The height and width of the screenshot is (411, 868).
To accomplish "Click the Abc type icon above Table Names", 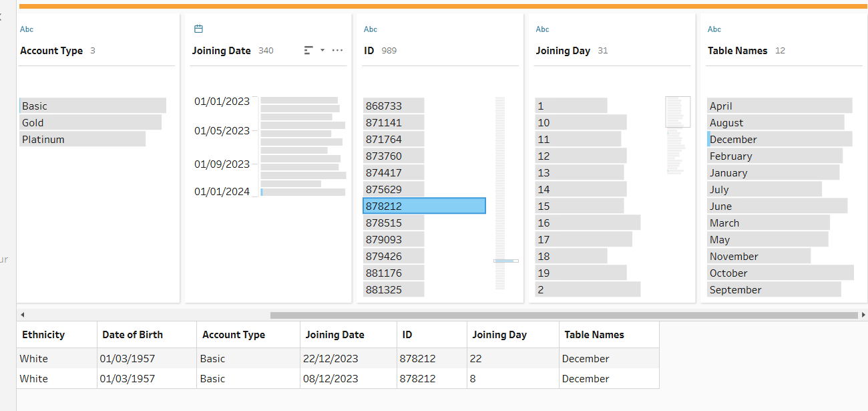I will pos(714,29).
